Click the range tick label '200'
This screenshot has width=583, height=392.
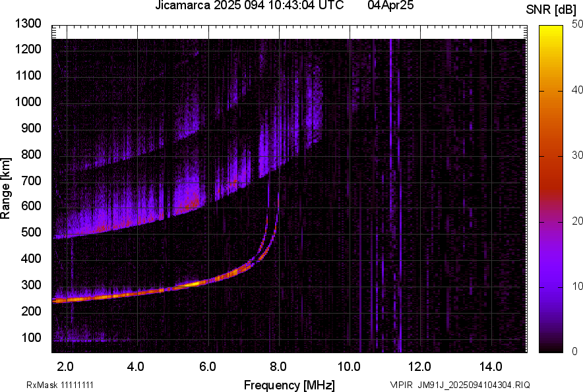31,310
